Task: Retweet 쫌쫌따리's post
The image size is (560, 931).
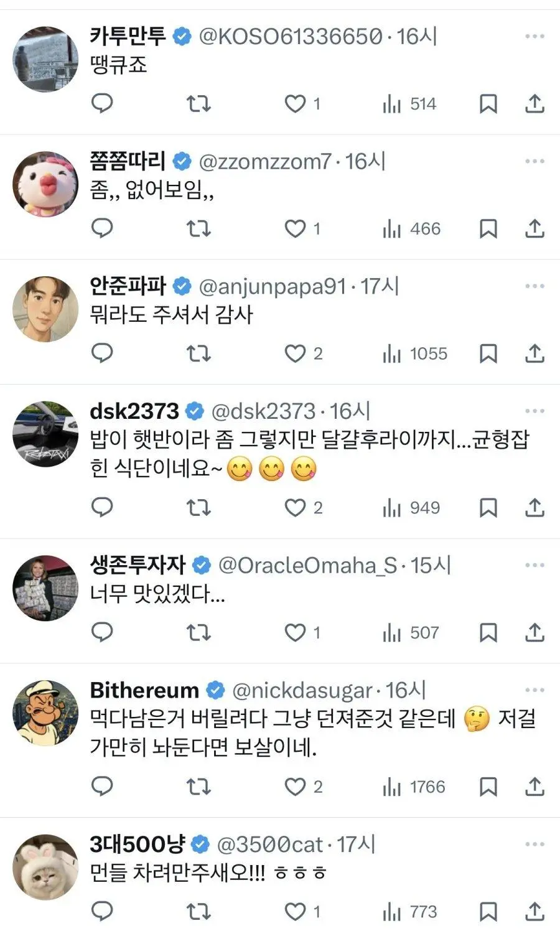Action: click(x=199, y=228)
